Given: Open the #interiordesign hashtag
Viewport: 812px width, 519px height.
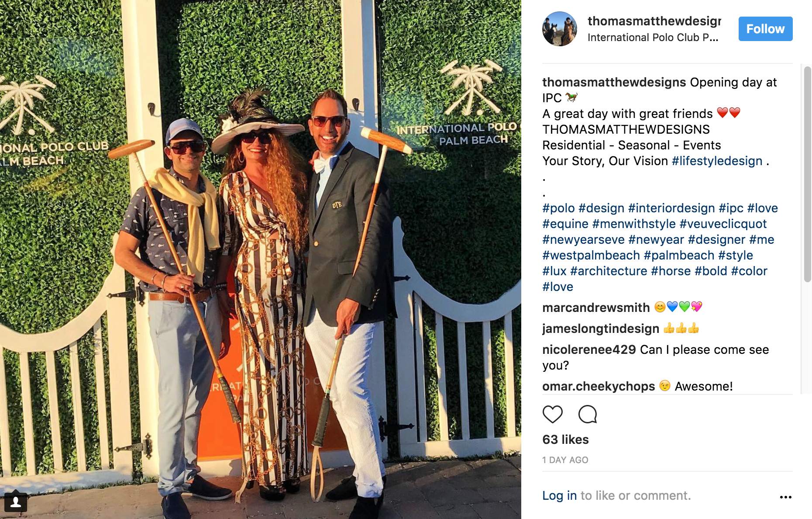Looking at the screenshot, I should point(671,208).
